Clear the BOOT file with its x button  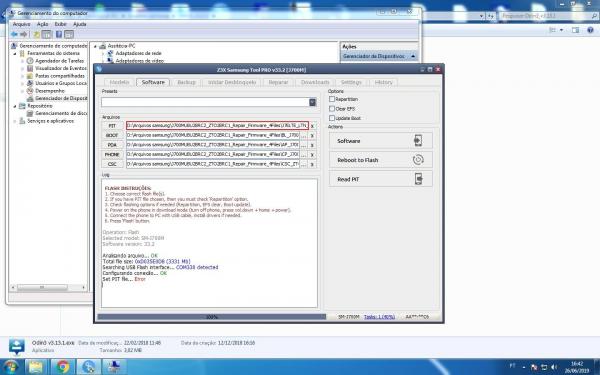point(313,135)
